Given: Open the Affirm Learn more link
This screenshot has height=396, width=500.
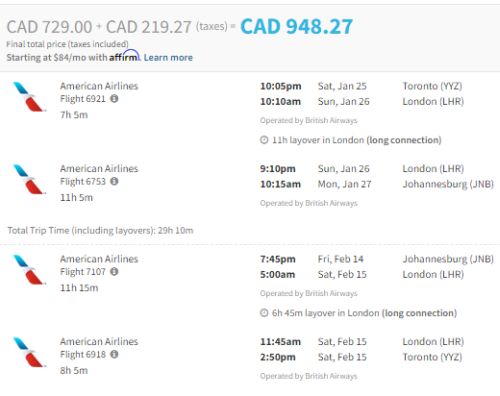Looking at the screenshot, I should point(168,58).
